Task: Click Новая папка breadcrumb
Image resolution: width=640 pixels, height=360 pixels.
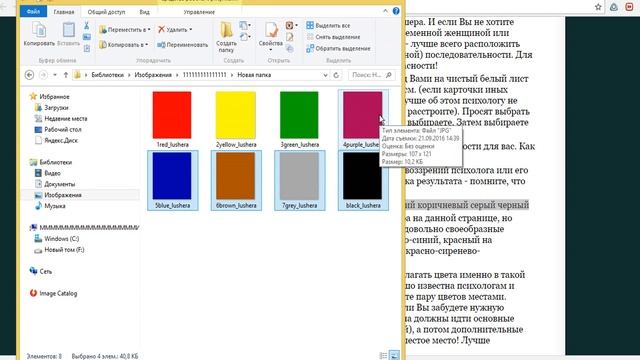Action: [254, 75]
